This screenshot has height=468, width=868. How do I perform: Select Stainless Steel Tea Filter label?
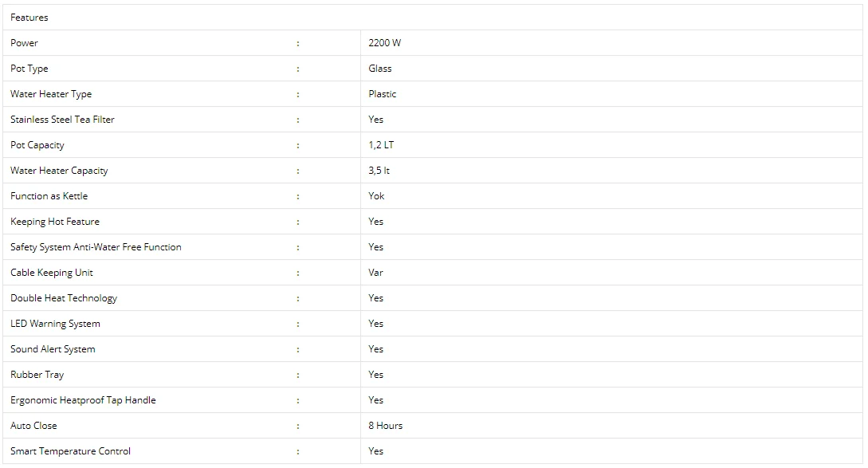[62, 119]
